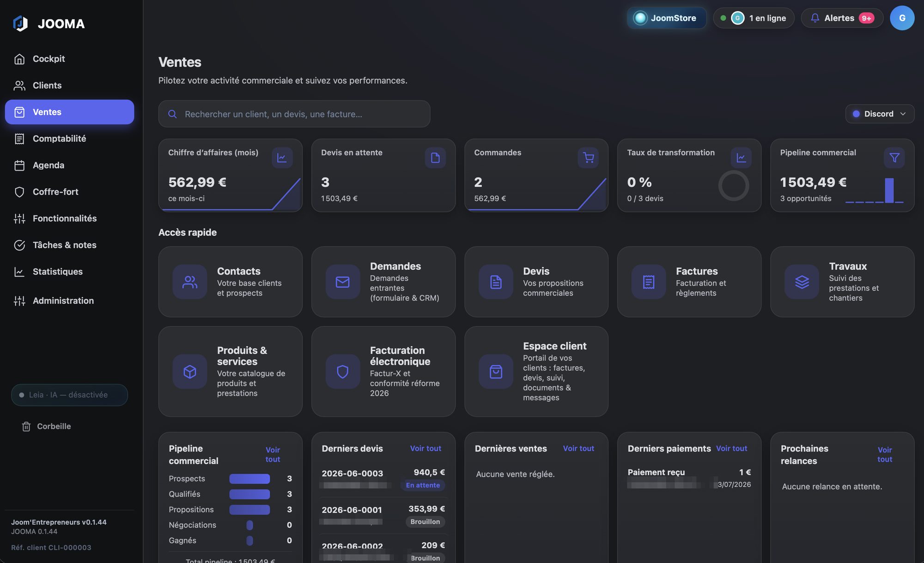The width and height of the screenshot is (924, 563).
Task: Click the cart icon on Commandes card
Action: [588, 158]
